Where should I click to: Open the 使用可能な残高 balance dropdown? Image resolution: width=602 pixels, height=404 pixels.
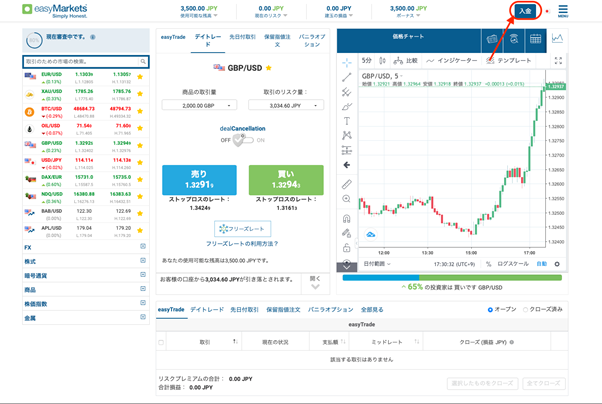pyautogui.click(x=199, y=16)
